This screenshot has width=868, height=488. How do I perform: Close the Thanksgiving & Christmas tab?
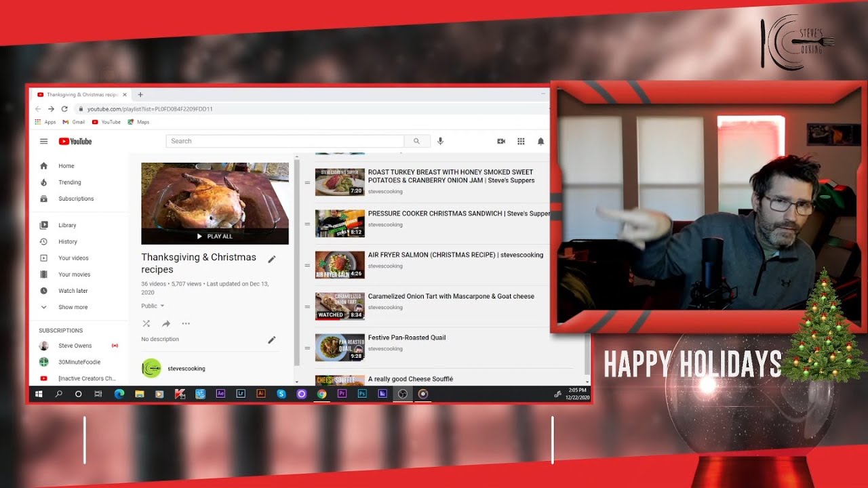point(125,94)
